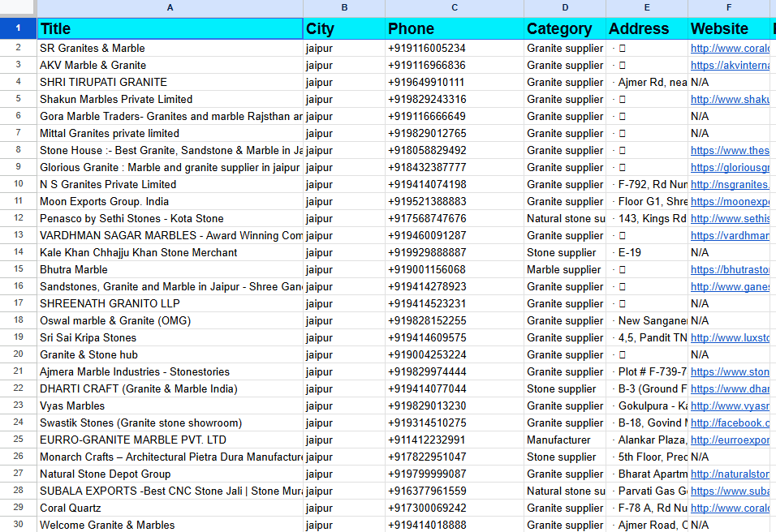
Task: Select Manufacturer category cell
Action: tap(565, 440)
